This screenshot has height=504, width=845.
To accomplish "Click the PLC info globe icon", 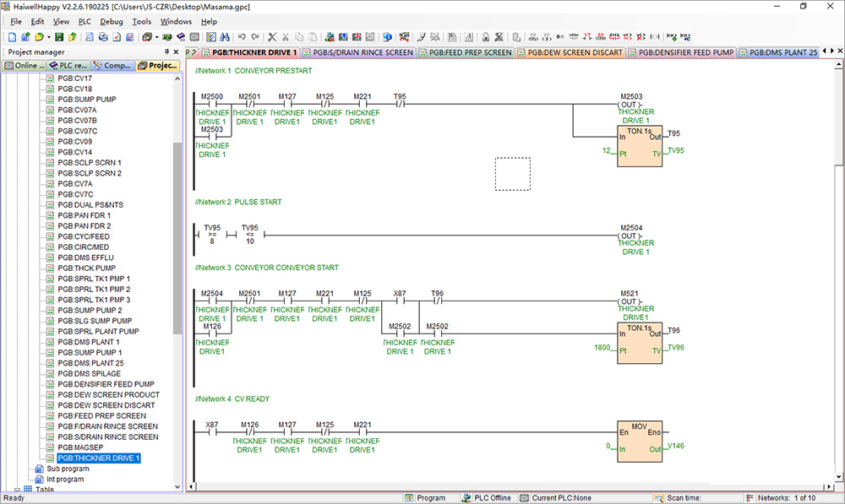I will point(387,36).
